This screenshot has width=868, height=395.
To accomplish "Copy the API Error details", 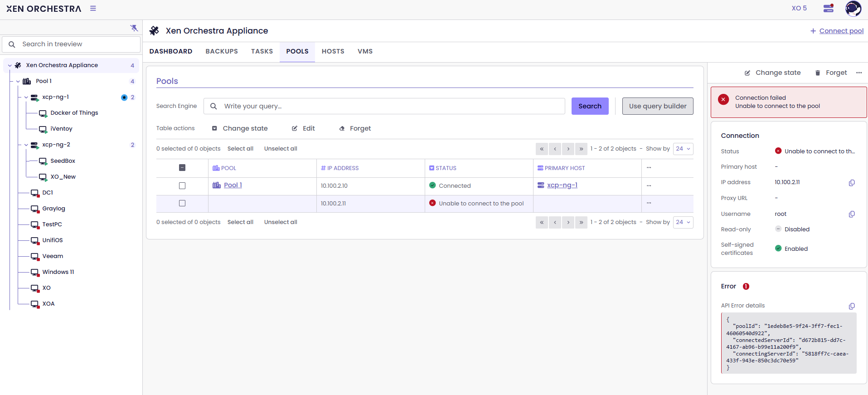I will pos(852,306).
